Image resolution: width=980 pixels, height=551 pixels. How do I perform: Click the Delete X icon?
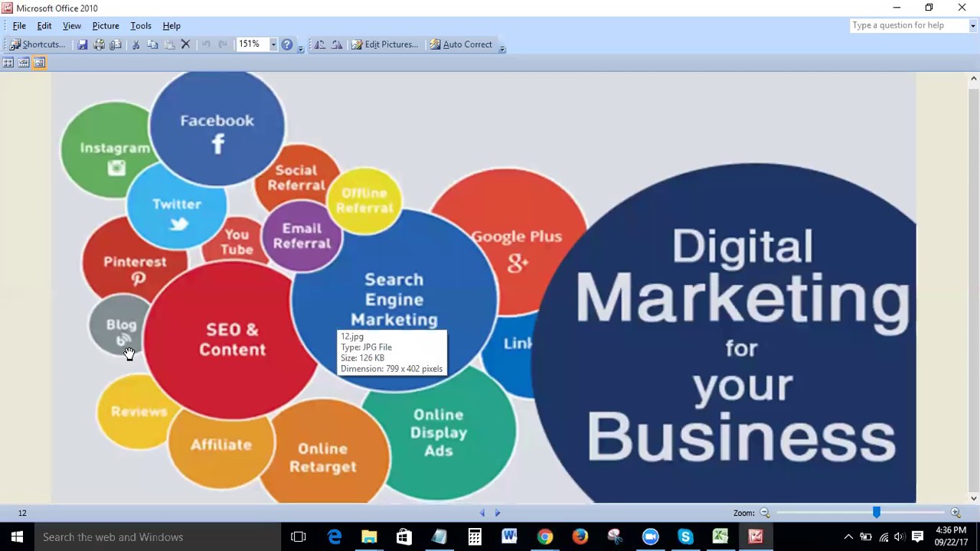185,44
